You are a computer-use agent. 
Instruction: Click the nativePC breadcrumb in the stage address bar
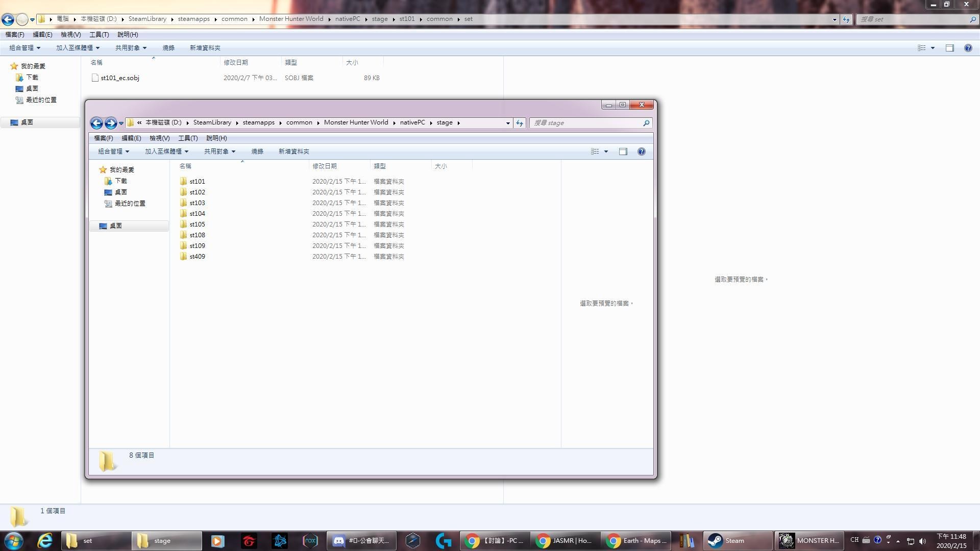coord(412,122)
